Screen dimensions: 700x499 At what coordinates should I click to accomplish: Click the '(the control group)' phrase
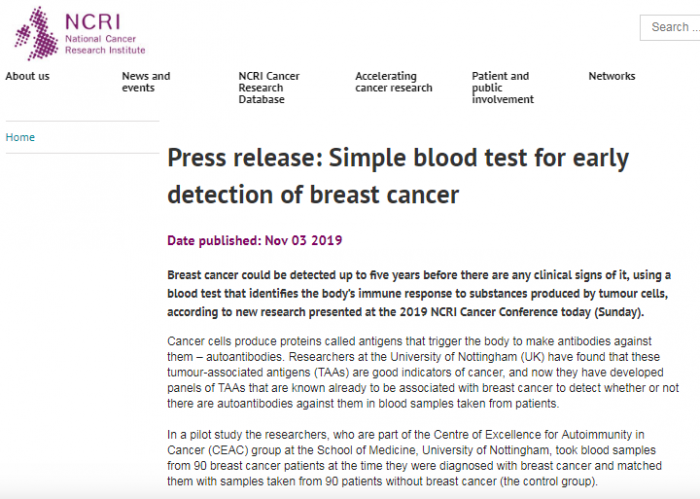pos(538,481)
